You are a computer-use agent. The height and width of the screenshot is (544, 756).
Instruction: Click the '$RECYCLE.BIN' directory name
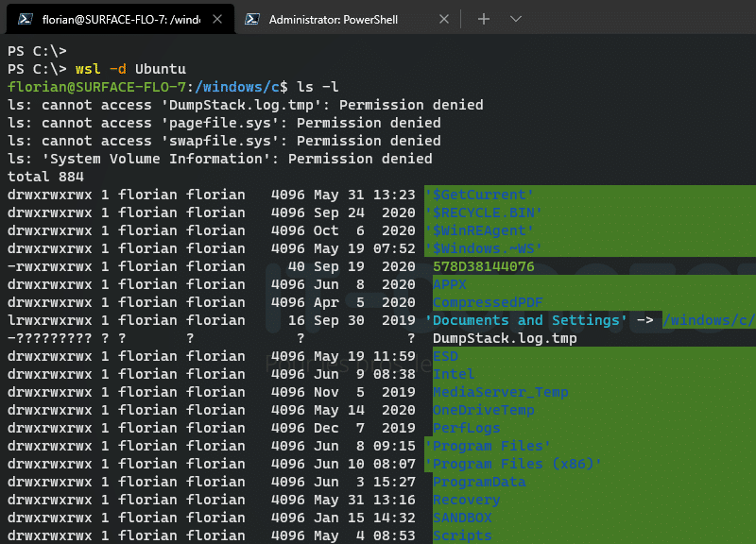pos(483,212)
